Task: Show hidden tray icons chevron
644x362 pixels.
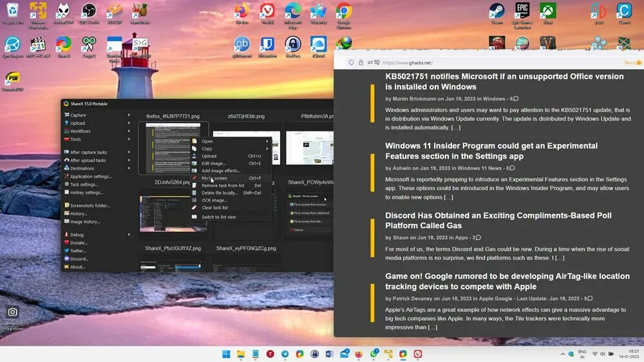Action: [x=562, y=354]
